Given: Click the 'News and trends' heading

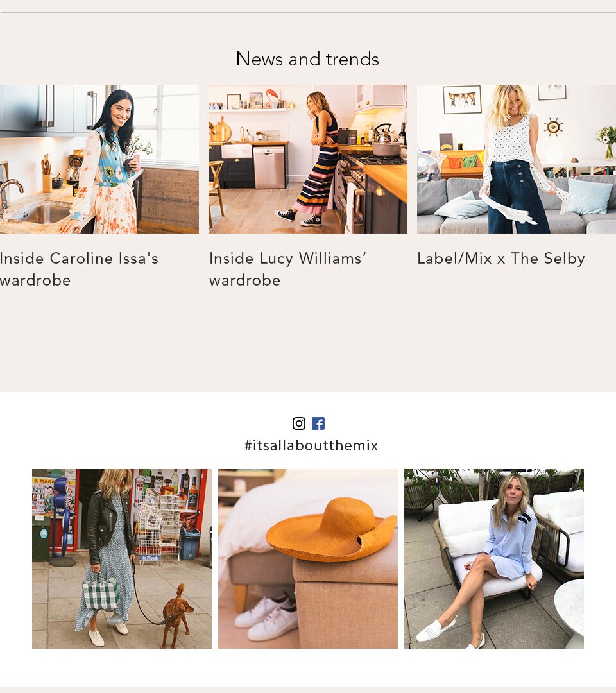Looking at the screenshot, I should pos(307,59).
